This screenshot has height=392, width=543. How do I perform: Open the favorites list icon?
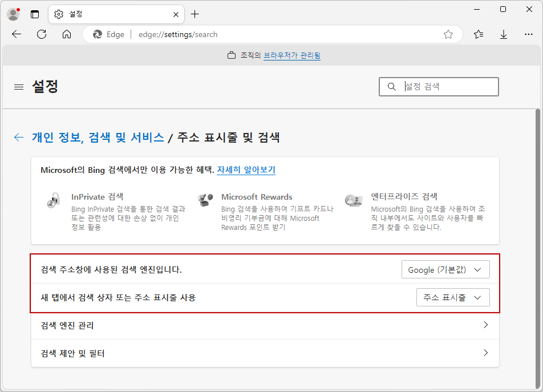tap(479, 34)
